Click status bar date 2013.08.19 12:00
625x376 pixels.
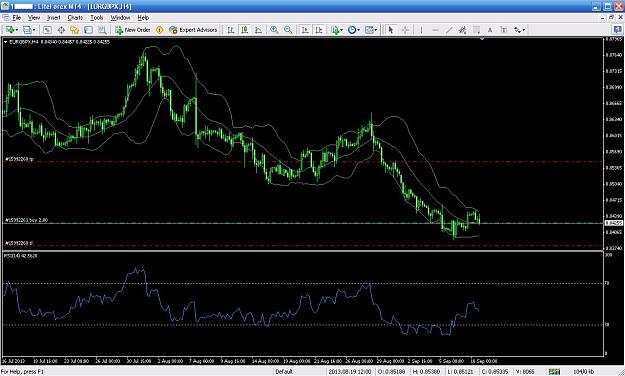click(x=350, y=372)
